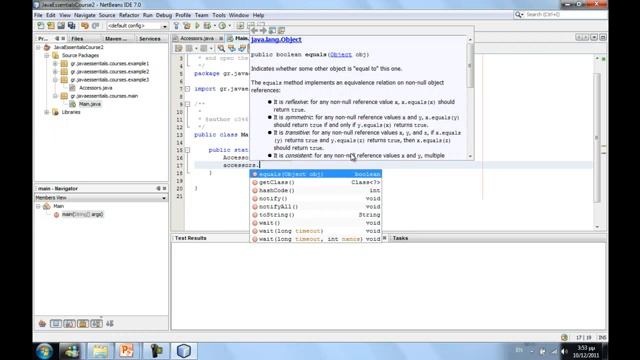This screenshot has width=640, height=360.
Task: Click the Javadoc popup back arrow
Action: (254, 31)
